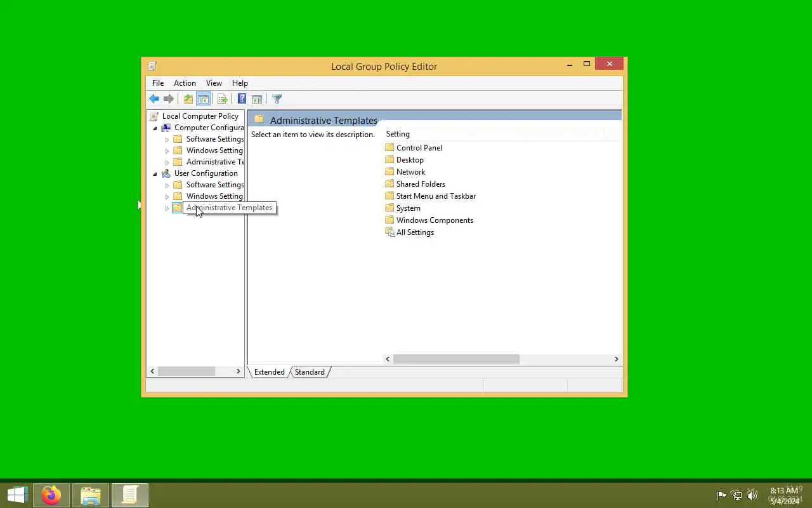Click the tree pane scroll left arrow
The width and height of the screenshot is (812, 508).
point(152,371)
